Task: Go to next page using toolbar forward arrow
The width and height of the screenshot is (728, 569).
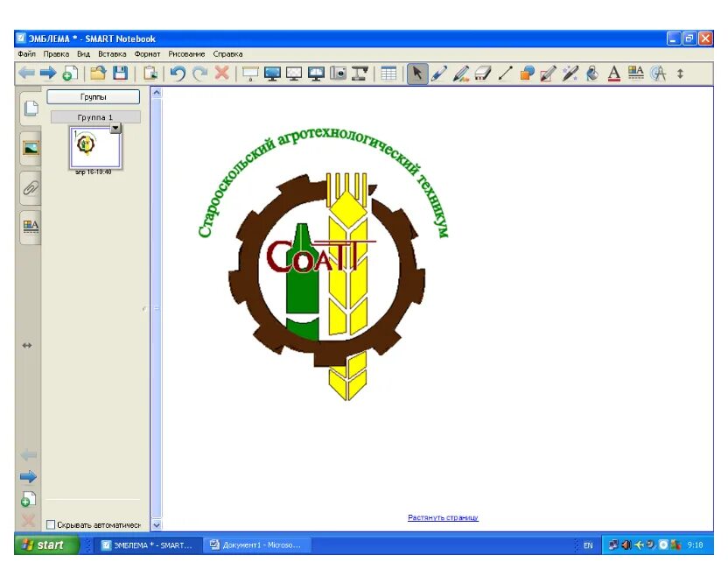Action: tap(48, 74)
